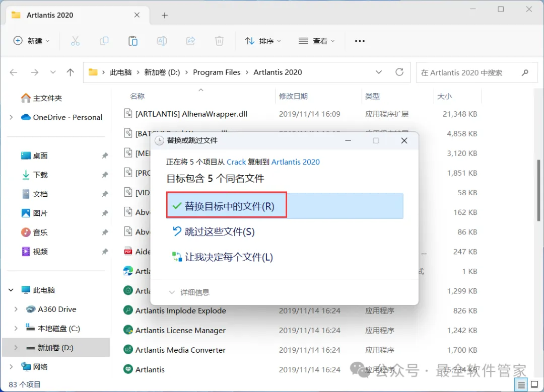Click the Artlantis 2020 destination link in dialog
This screenshot has height=392, width=544.
[296, 162]
